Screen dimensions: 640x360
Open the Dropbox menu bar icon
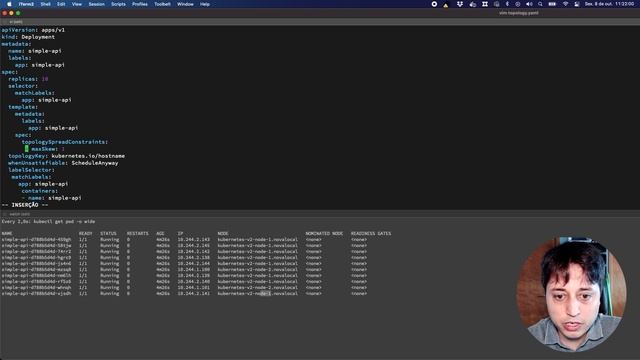click(x=460, y=4)
